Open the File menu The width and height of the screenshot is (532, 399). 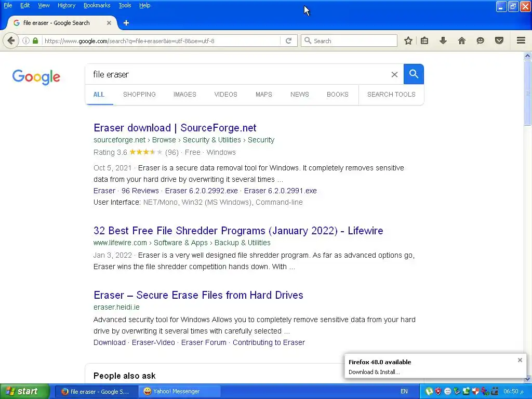(8, 5)
